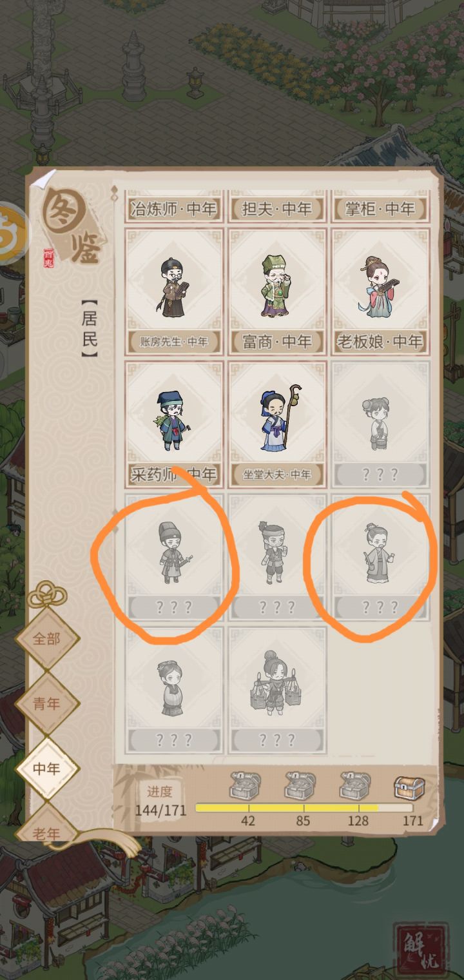Switch to the 全部 filter tab

tap(47, 639)
